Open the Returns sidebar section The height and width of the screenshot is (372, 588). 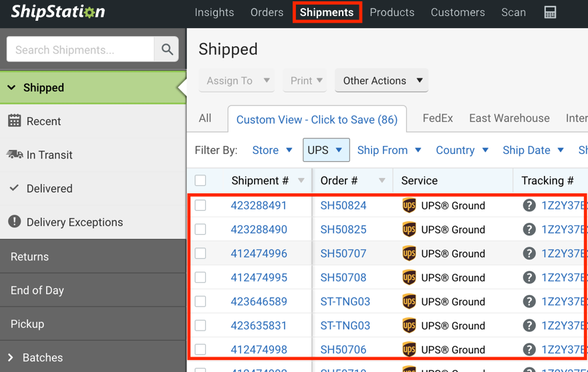[x=93, y=256]
